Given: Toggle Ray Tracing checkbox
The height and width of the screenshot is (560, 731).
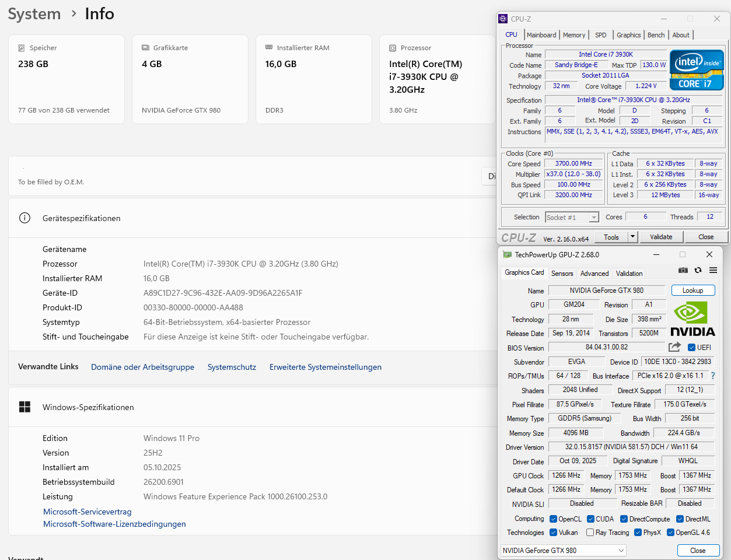Looking at the screenshot, I should (x=590, y=532).
